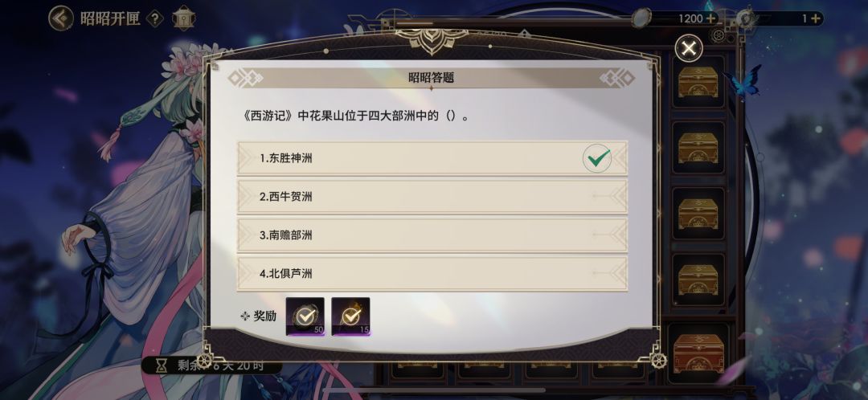Select answer 4.北俱芦洲
Screen dimensions: 868x400
coord(432,273)
